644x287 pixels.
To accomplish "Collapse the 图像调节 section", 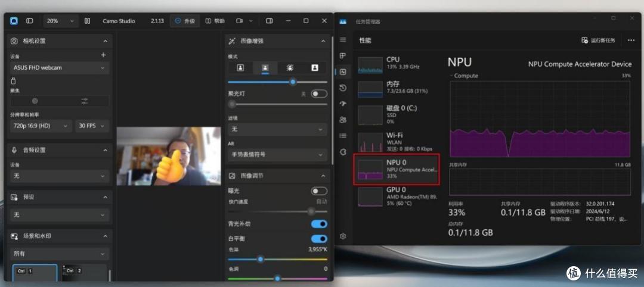I will click(323, 176).
